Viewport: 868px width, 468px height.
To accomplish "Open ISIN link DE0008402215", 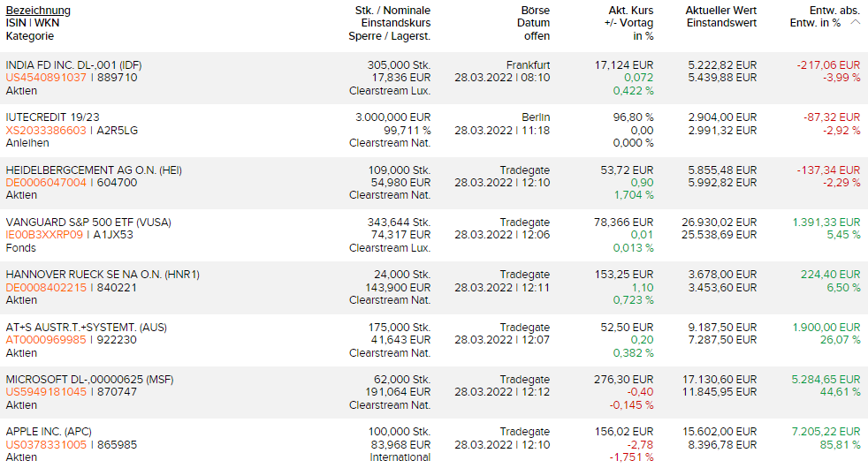I will click(46, 288).
